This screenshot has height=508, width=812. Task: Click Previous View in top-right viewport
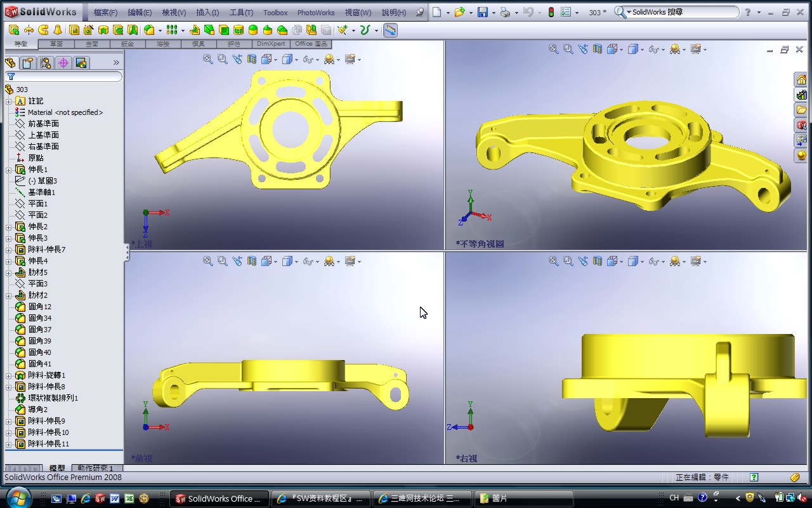point(582,49)
